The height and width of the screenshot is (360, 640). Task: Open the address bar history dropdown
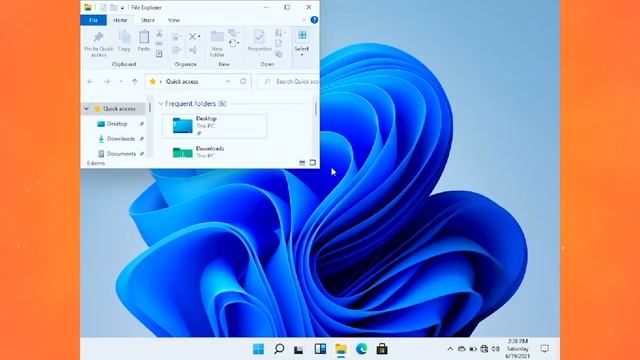tap(228, 82)
